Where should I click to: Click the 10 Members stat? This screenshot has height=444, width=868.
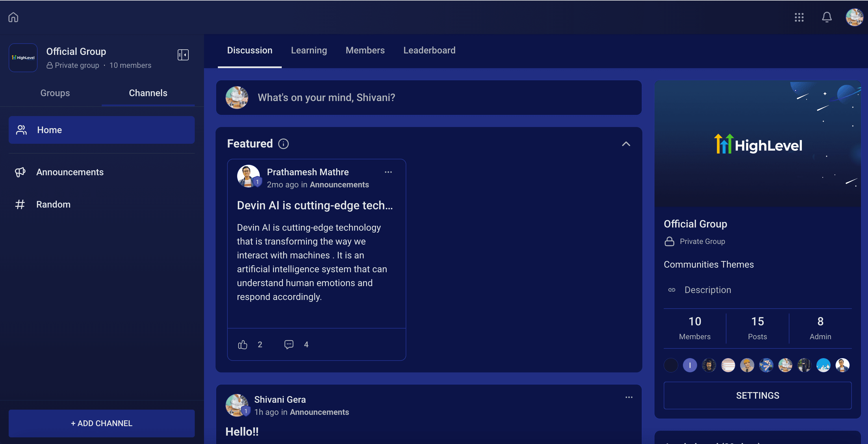pos(694,328)
